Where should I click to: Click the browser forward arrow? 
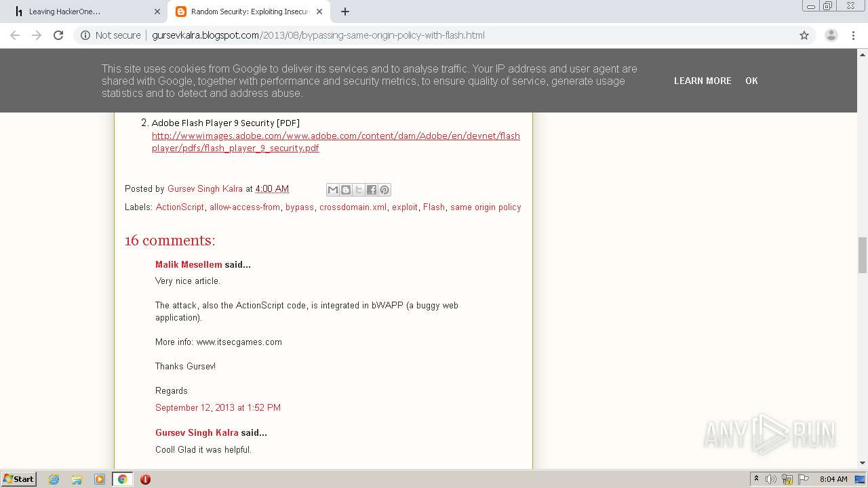[37, 35]
